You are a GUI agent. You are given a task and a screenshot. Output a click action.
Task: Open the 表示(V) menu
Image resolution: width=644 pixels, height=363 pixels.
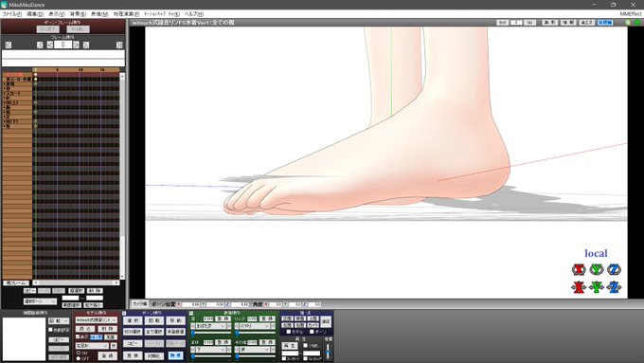(57, 14)
